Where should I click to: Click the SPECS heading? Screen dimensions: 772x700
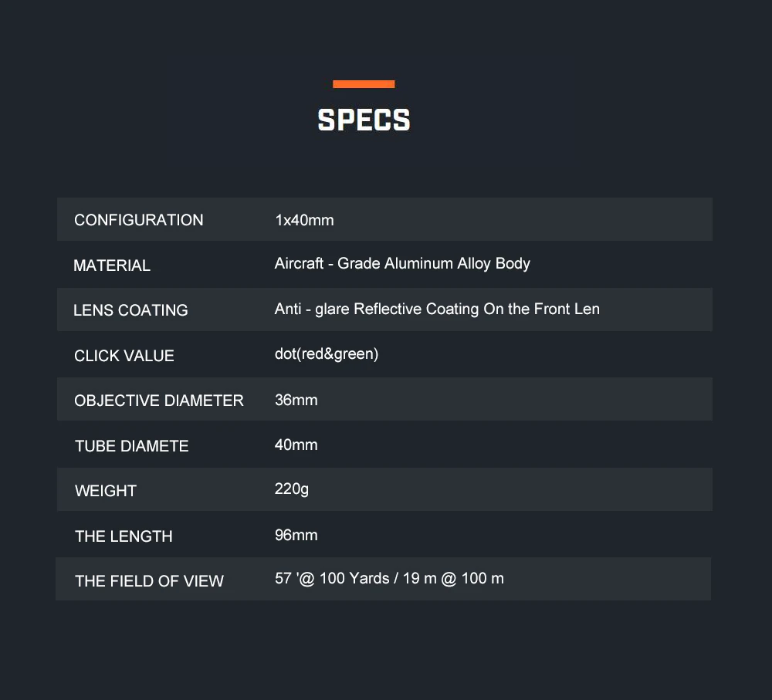pos(364,120)
